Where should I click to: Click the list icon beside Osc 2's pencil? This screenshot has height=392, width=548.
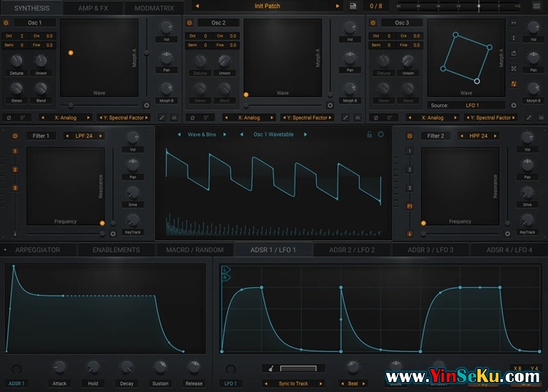click(x=357, y=118)
